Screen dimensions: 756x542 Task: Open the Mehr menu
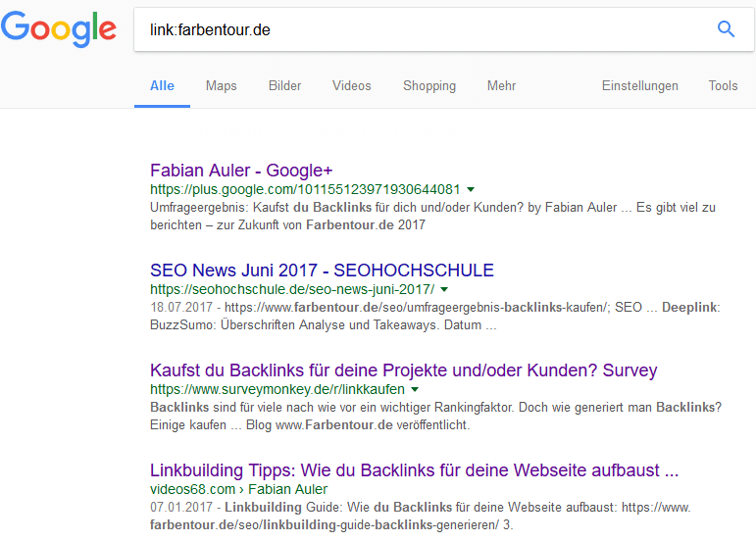point(501,85)
